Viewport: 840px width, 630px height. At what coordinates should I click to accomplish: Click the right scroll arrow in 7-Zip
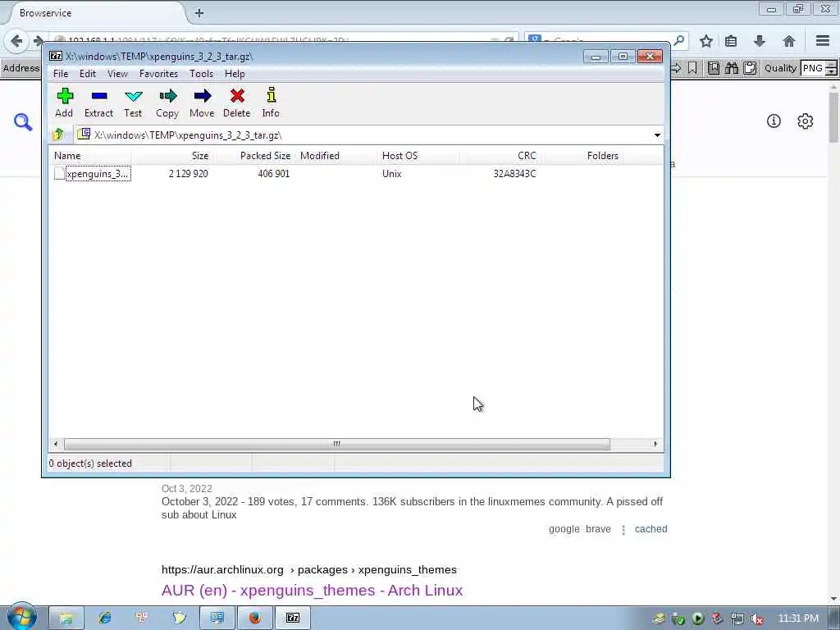click(x=655, y=444)
